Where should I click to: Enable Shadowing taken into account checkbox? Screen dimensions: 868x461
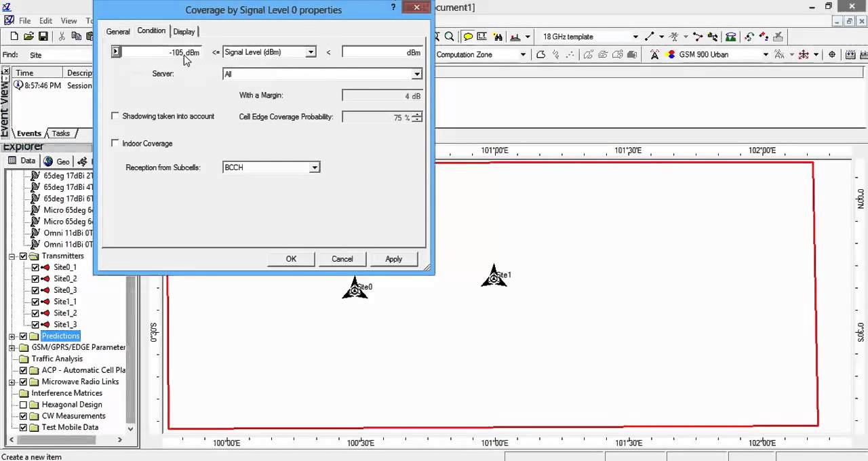point(115,116)
